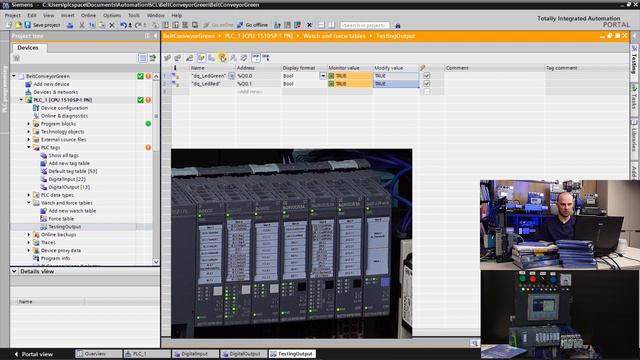Image resolution: width=640 pixels, height=360 pixels.
Task: Click the new project icon
Action: point(9,25)
